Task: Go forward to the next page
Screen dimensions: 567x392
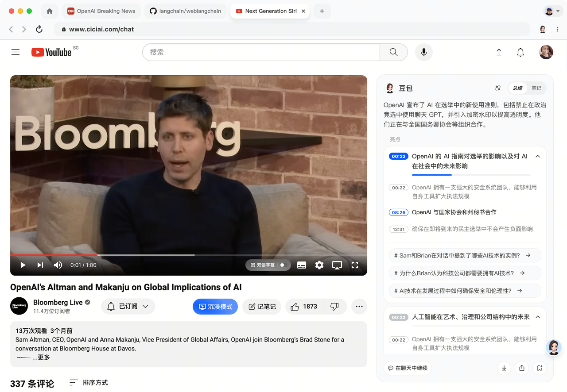Action: pyautogui.click(x=24, y=29)
